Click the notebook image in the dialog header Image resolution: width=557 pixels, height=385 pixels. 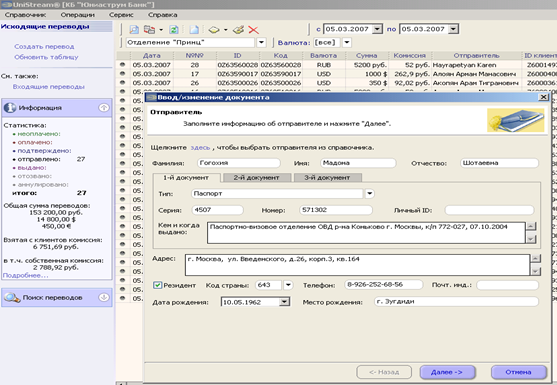(515, 120)
